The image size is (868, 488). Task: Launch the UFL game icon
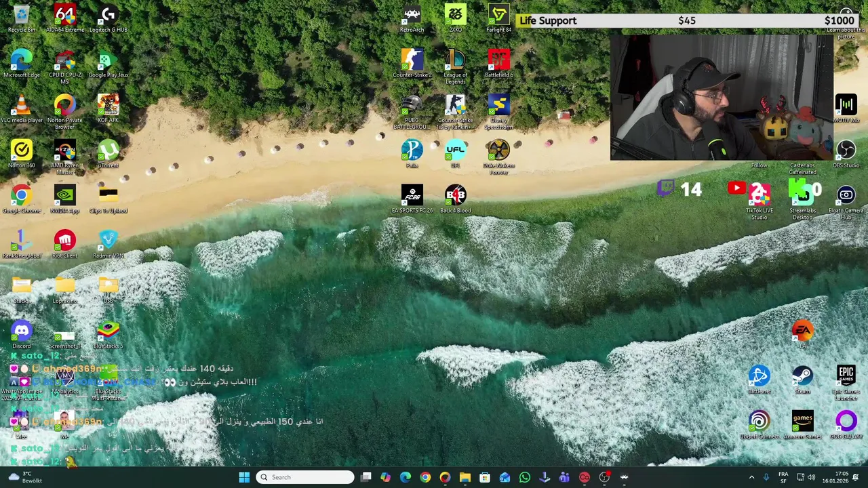455,155
